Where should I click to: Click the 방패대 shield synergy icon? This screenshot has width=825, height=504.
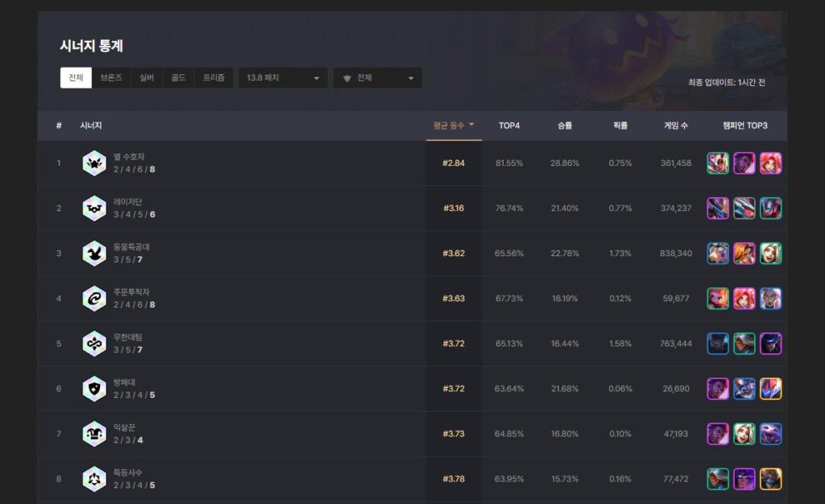[x=94, y=389]
